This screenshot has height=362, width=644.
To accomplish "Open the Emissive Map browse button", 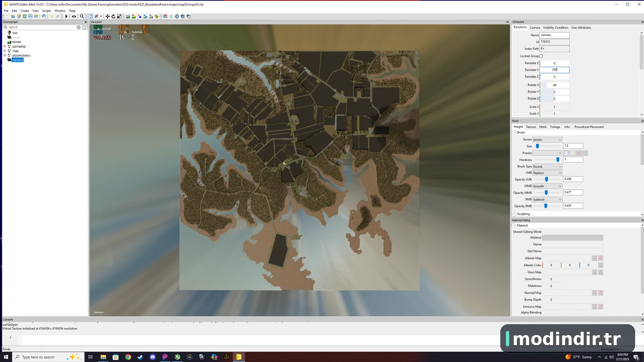I will click(x=594, y=307).
